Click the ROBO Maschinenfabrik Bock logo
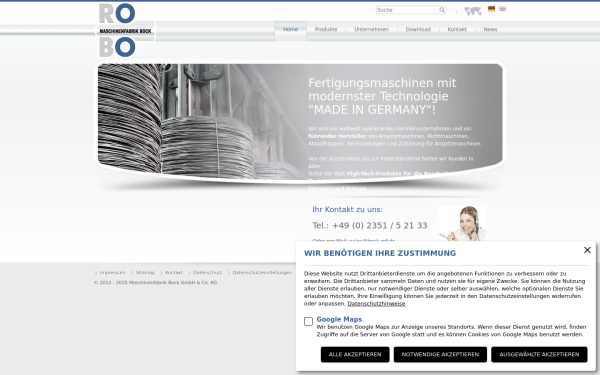Screen dimensions: 600x375 coord(125,31)
